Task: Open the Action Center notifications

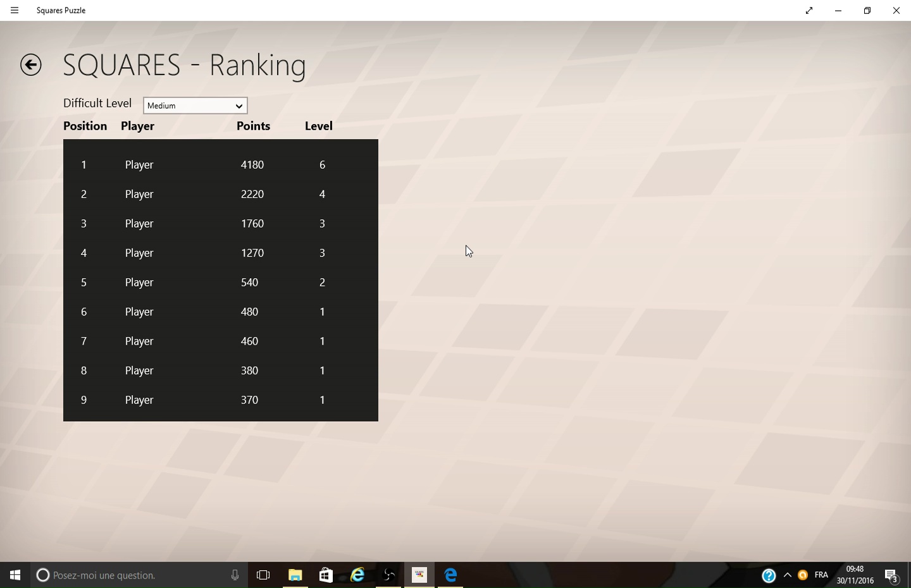Action: [x=891, y=575]
